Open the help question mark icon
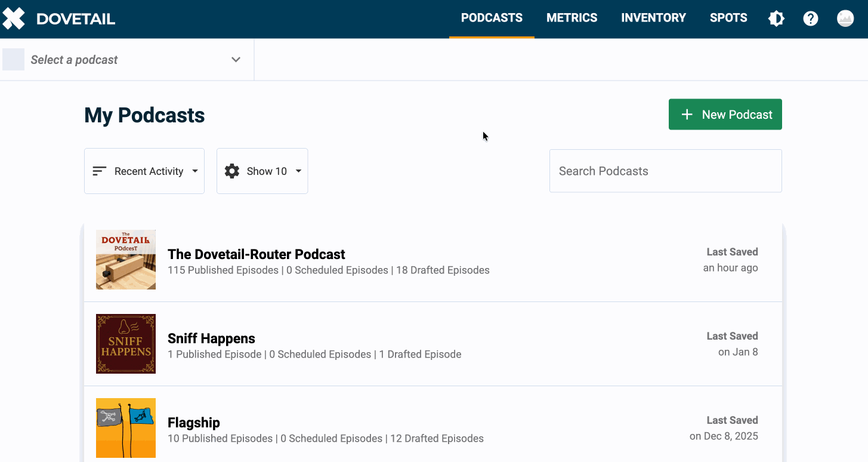The image size is (868, 462). (x=810, y=19)
